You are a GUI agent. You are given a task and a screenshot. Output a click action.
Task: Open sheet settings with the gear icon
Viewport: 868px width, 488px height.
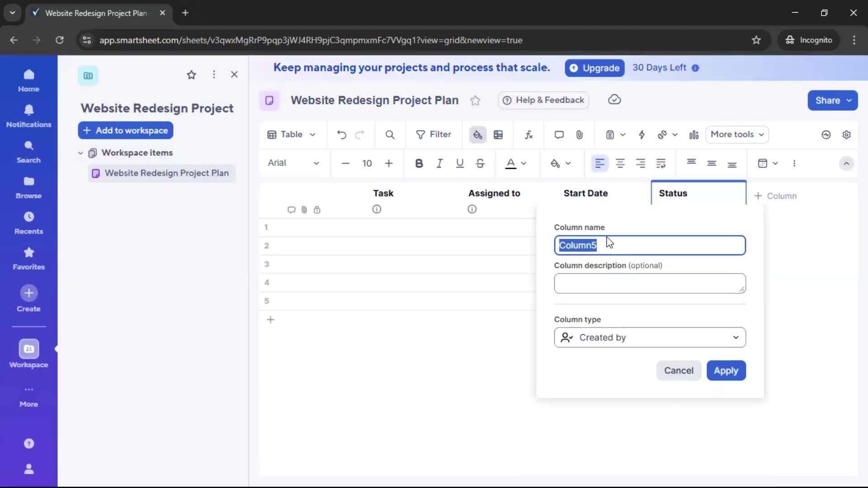click(x=847, y=134)
